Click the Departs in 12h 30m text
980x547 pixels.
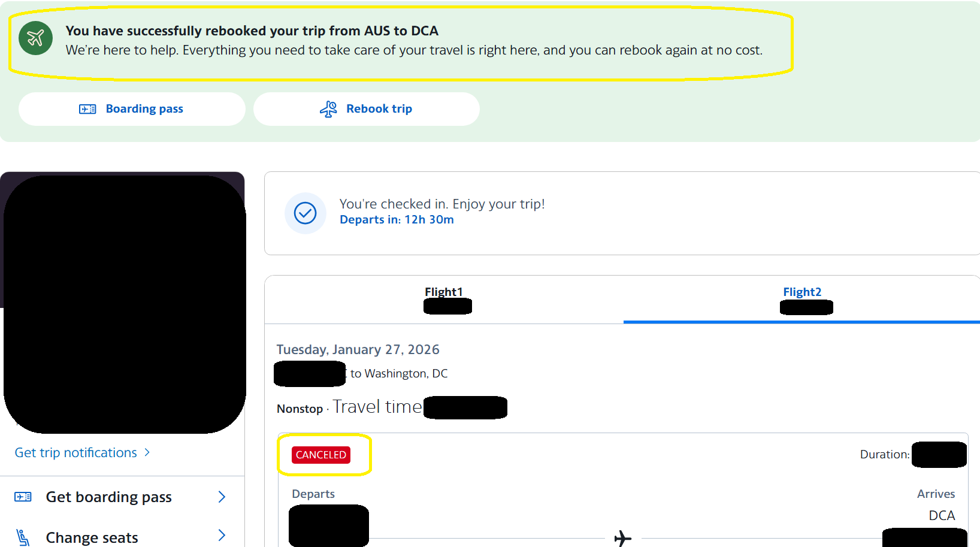(x=397, y=220)
